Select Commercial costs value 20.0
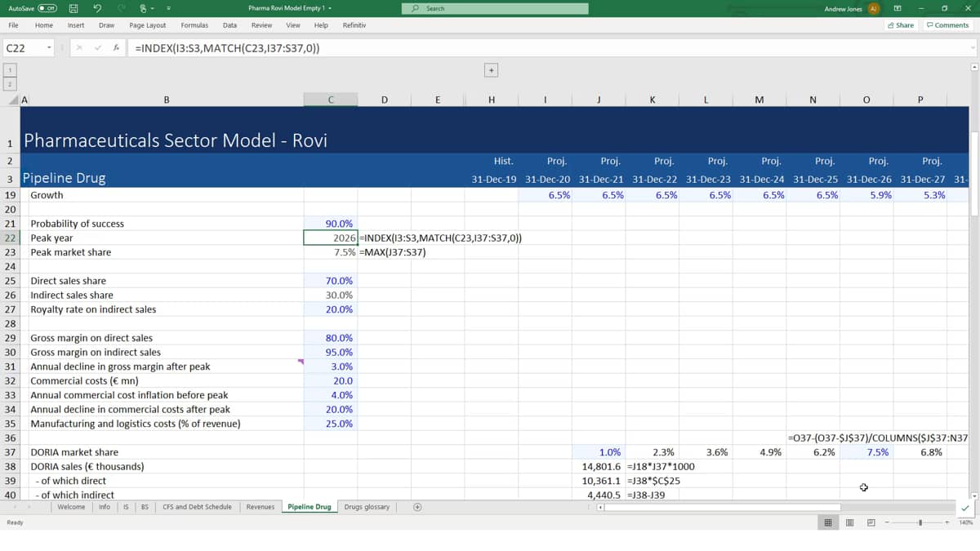 coord(331,380)
